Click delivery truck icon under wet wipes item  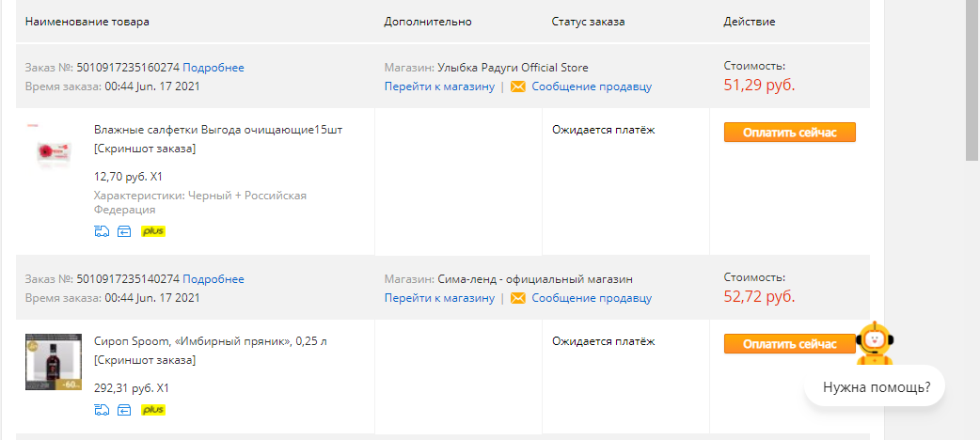[x=102, y=232]
